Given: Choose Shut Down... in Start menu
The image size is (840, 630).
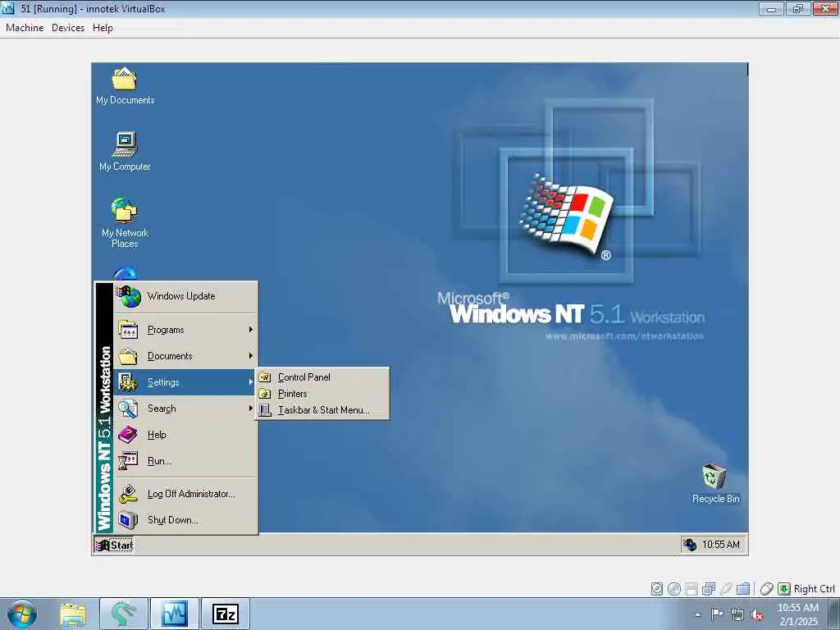Looking at the screenshot, I should [x=185, y=519].
